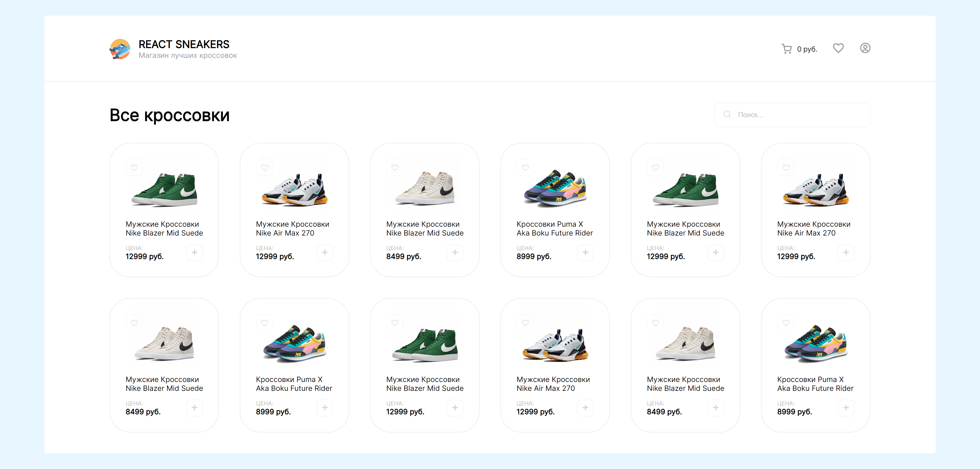Add top row fifth card green Blazer to cart

point(716,252)
